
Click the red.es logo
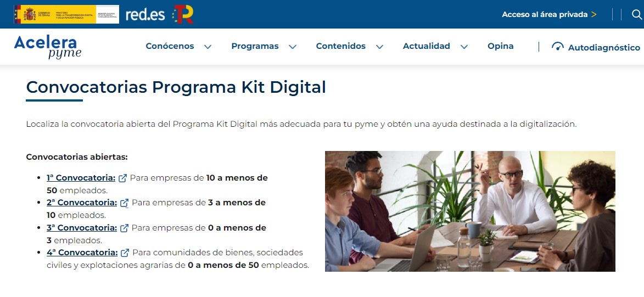pyautogui.click(x=145, y=15)
